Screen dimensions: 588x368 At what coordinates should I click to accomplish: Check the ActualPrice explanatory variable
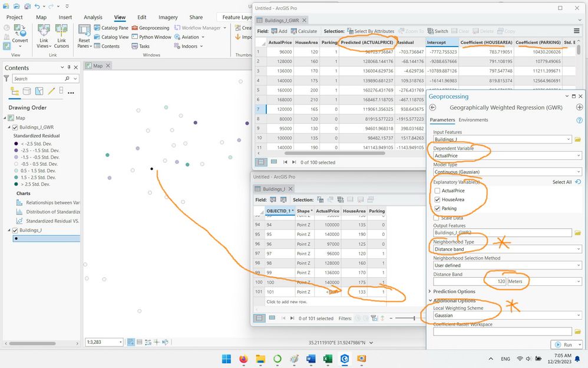(x=437, y=190)
